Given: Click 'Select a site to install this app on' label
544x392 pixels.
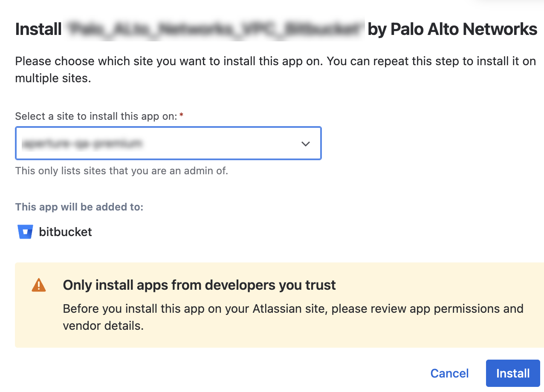Looking at the screenshot, I should 96,116.
